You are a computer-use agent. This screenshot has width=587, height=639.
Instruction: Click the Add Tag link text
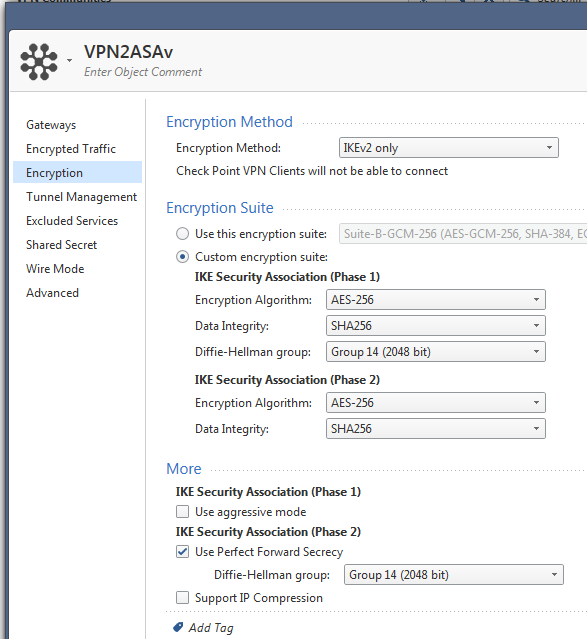pyautogui.click(x=211, y=628)
